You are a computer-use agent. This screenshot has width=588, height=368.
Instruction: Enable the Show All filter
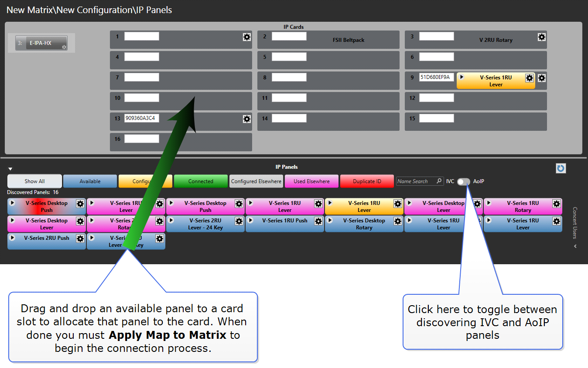(x=34, y=181)
